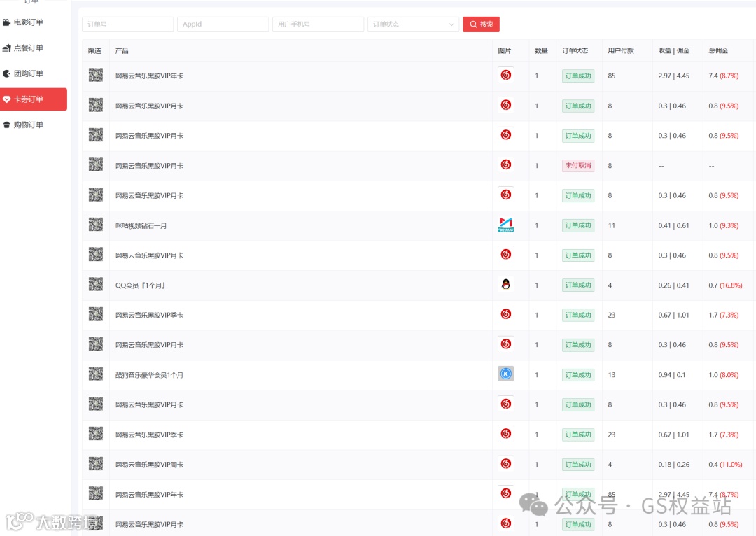Open 点餐订单 in the sidebar
Viewport: 756px width, 536px height.
point(29,48)
